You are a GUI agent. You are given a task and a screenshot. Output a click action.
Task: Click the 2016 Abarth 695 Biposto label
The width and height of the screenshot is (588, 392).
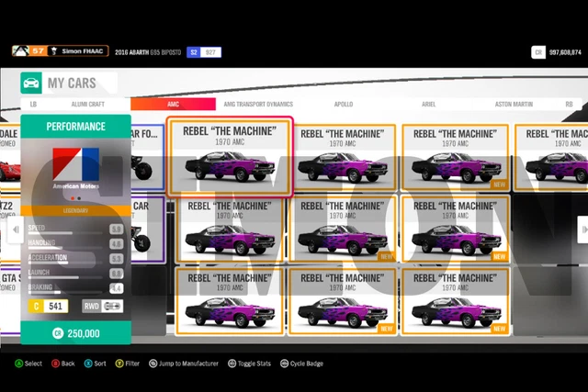148,52
